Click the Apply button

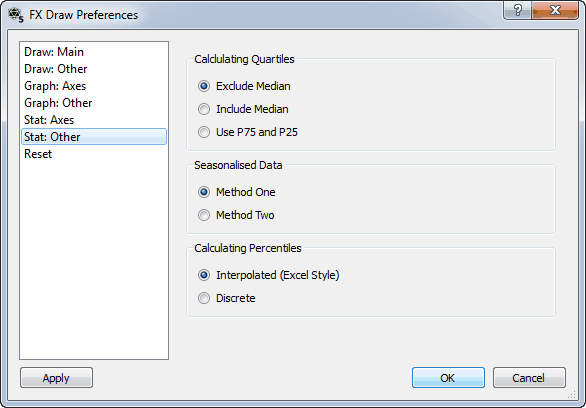[x=56, y=378]
